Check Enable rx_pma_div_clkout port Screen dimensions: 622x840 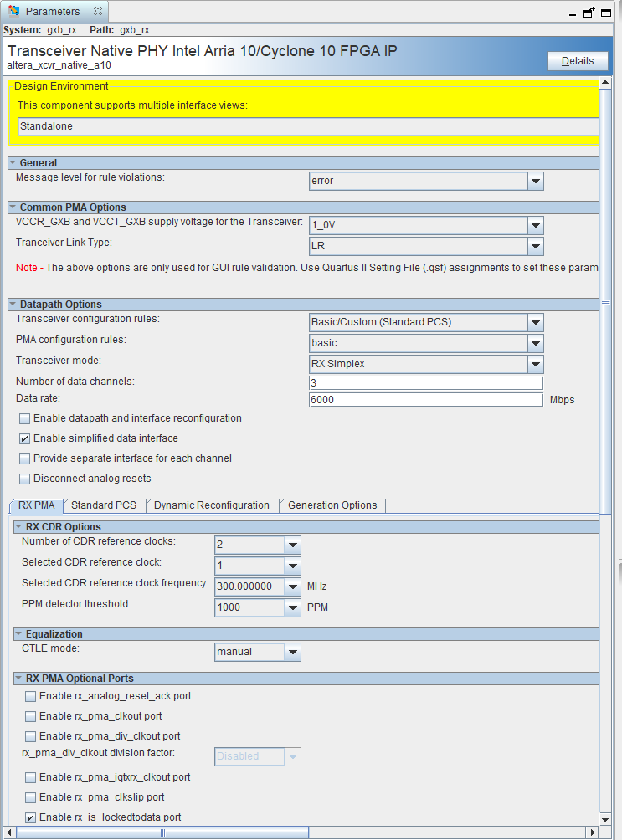[x=31, y=736]
